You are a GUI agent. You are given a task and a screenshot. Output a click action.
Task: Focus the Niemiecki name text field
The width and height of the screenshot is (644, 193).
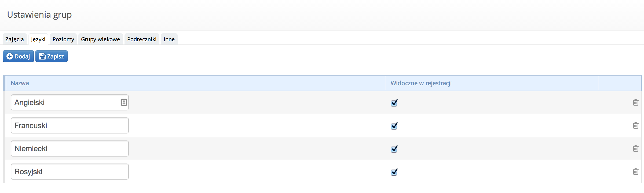[70, 149]
